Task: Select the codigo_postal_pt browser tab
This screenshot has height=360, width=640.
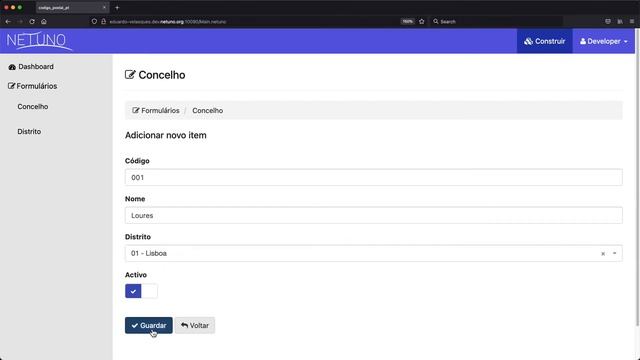Action: click(72, 7)
